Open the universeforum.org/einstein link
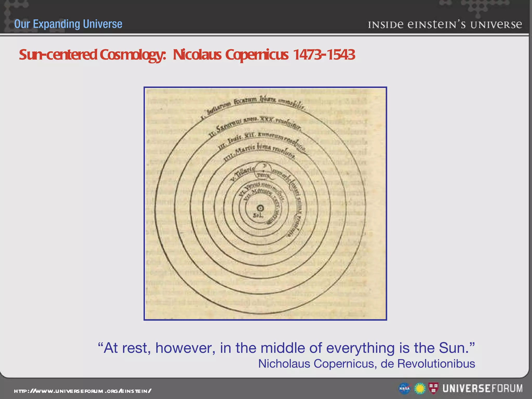The width and height of the screenshot is (532, 399). [83, 391]
